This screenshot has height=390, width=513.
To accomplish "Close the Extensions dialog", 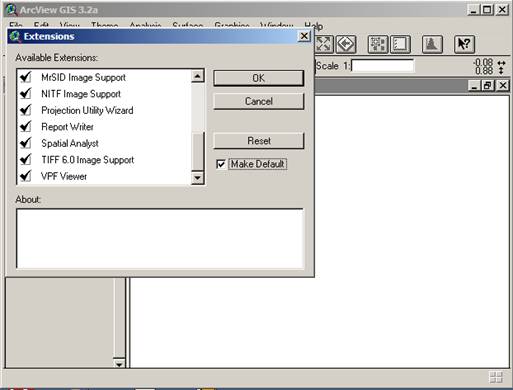I will tap(304, 36).
